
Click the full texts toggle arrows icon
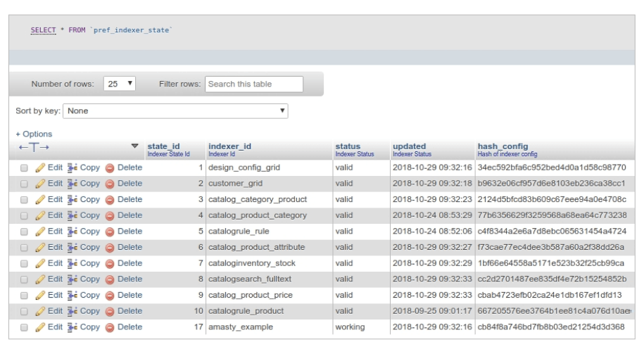point(34,146)
